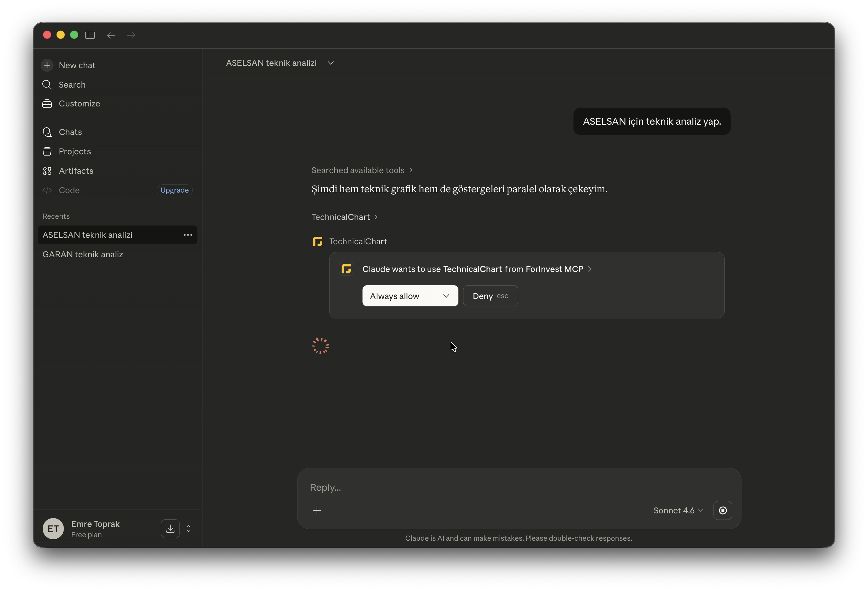The height and width of the screenshot is (591, 868).
Task: Go forward with the right arrow
Action: 131,35
